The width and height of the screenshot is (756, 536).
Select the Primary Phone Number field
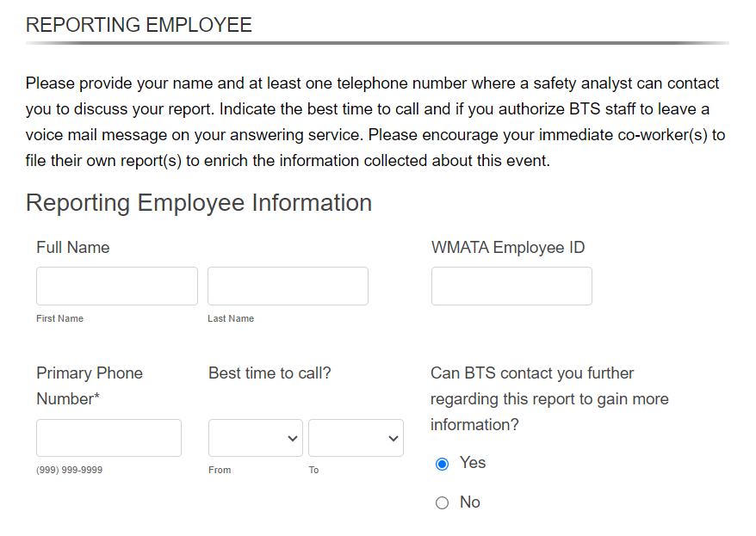pyautogui.click(x=109, y=438)
